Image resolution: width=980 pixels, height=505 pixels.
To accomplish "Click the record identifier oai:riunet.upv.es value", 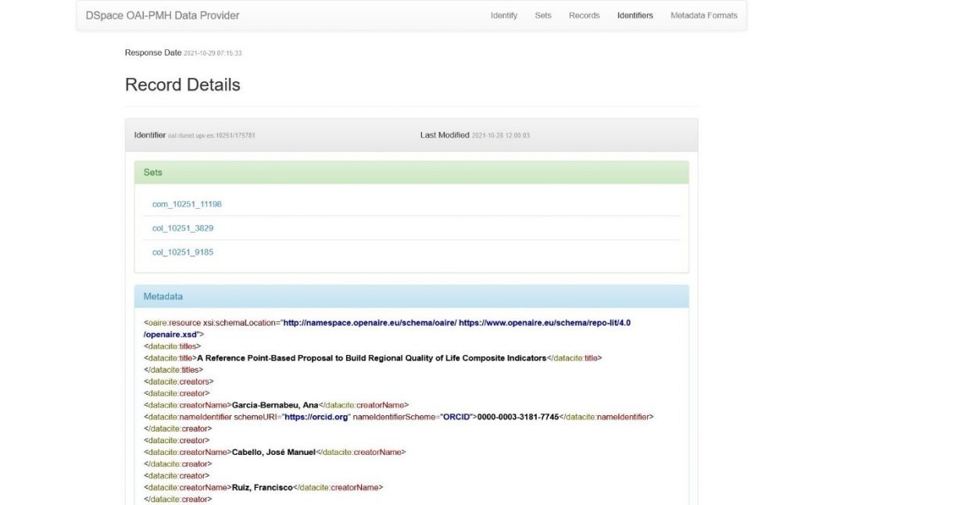I will coord(212,136).
